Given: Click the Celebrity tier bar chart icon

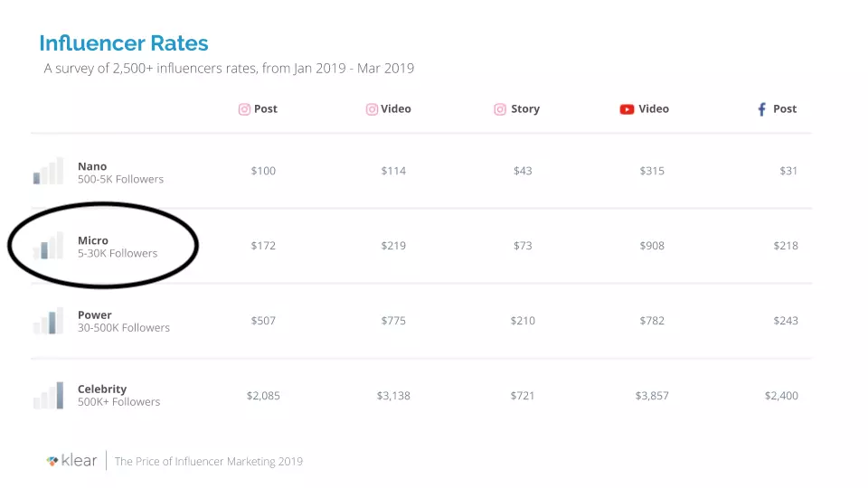Looking at the screenshot, I should pos(49,395).
